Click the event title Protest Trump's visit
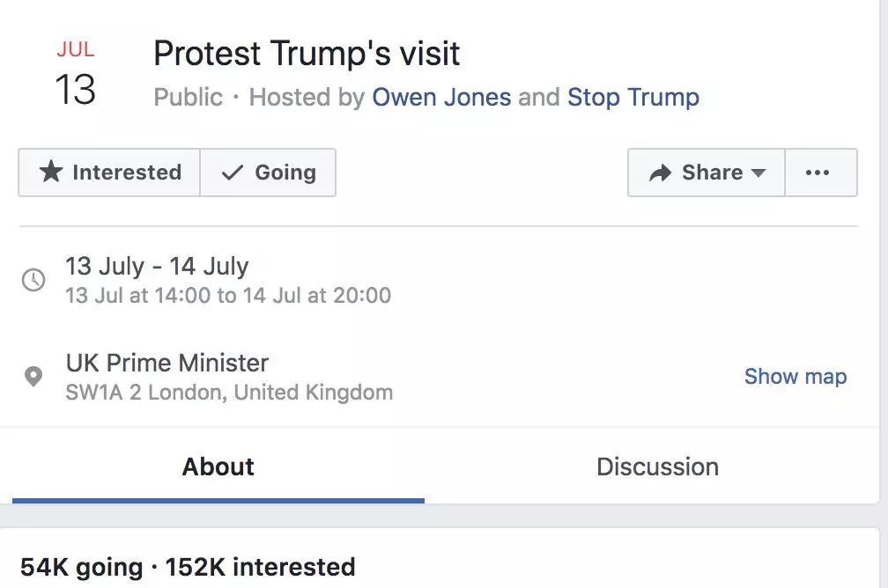Image resolution: width=888 pixels, height=588 pixels. coord(307,55)
